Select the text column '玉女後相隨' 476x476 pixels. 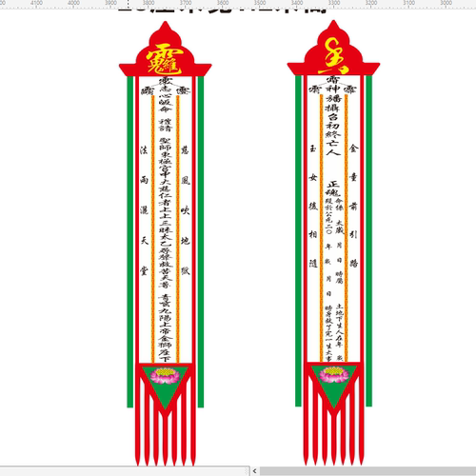313,206
